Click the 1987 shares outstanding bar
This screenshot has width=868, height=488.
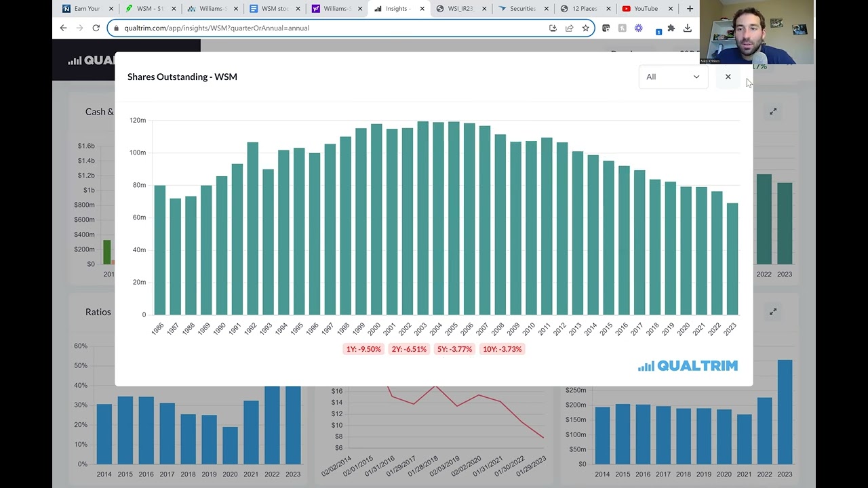175,257
